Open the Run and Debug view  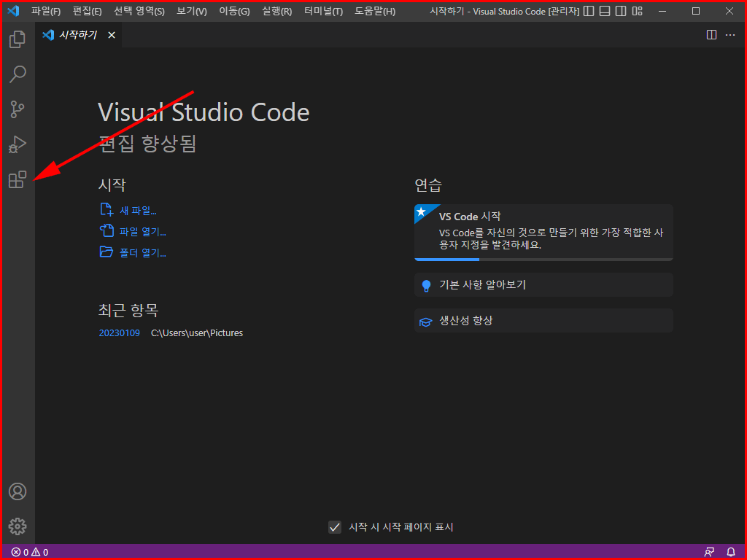[x=18, y=144]
